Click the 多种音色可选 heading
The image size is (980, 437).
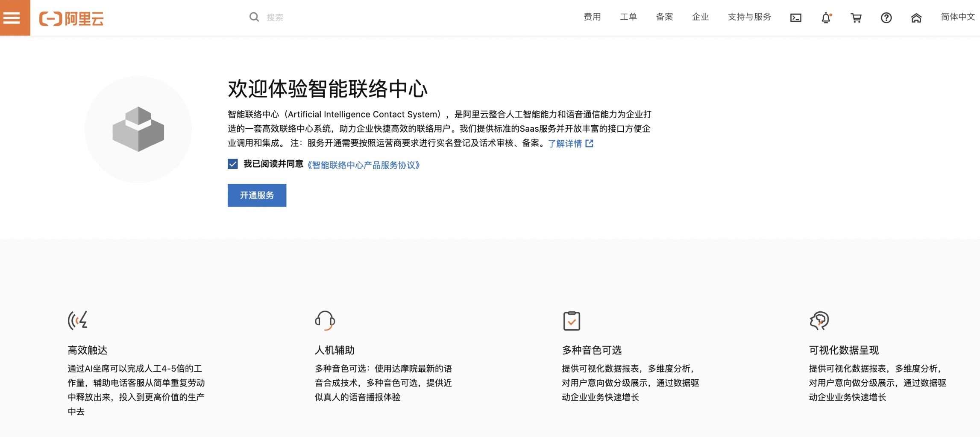592,350
